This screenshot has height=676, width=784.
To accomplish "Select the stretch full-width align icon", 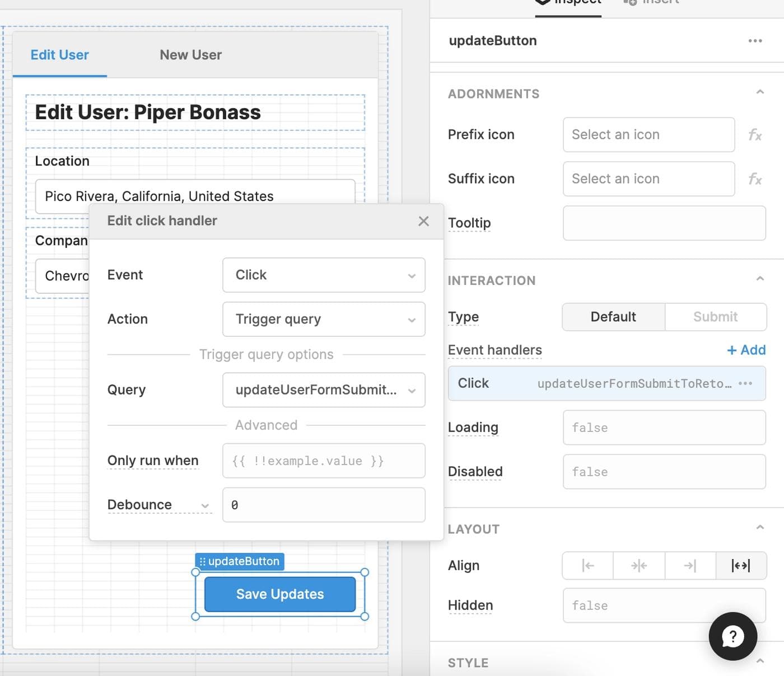I will 741,566.
